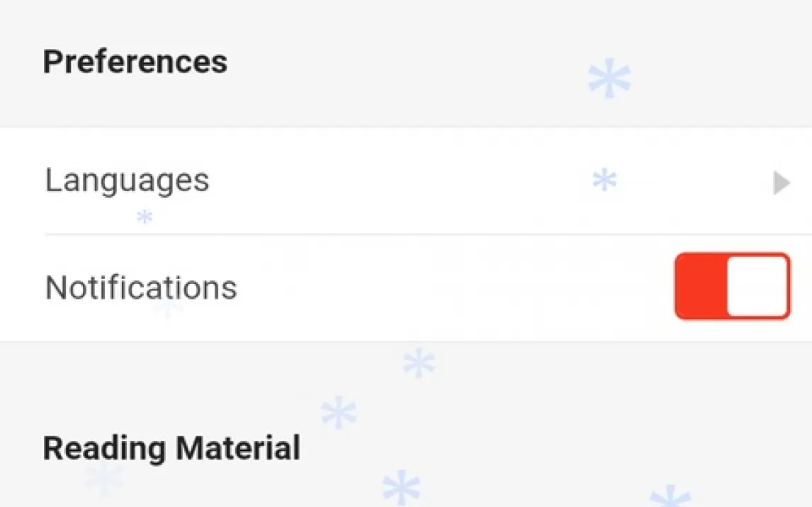Click the Notifications text label

coord(141,287)
